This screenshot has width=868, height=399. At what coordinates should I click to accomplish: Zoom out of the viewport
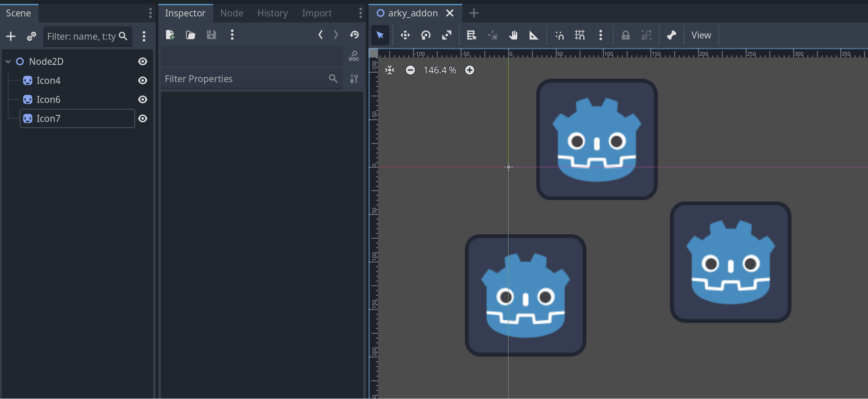click(x=410, y=70)
